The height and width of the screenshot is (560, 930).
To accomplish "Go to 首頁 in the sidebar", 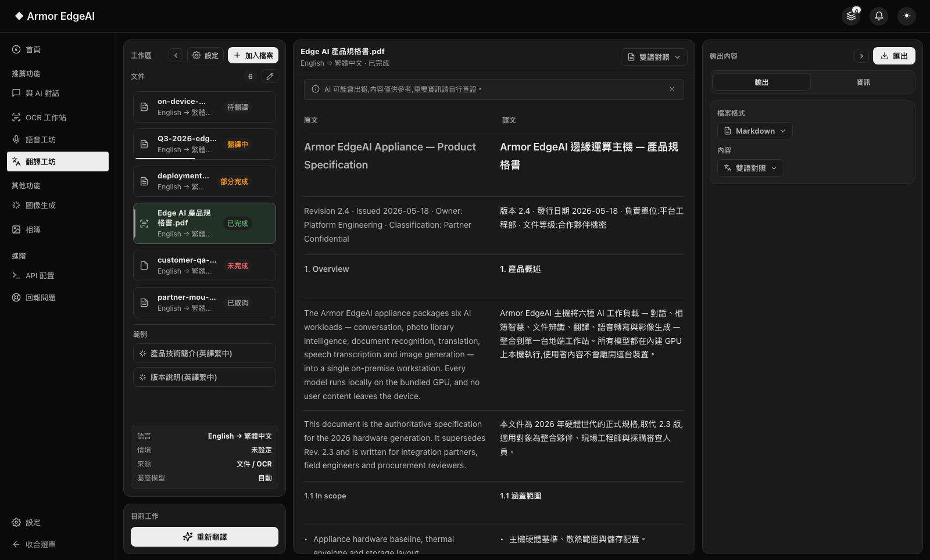I will coord(58,49).
